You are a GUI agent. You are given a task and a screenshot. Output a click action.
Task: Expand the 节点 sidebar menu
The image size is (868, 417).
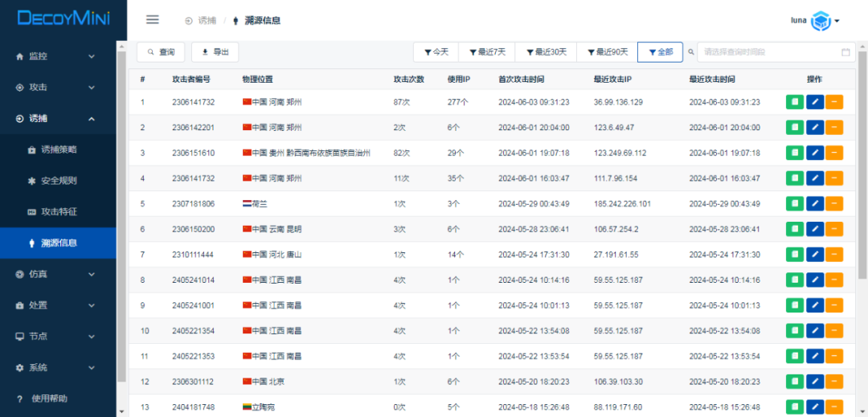click(x=58, y=337)
